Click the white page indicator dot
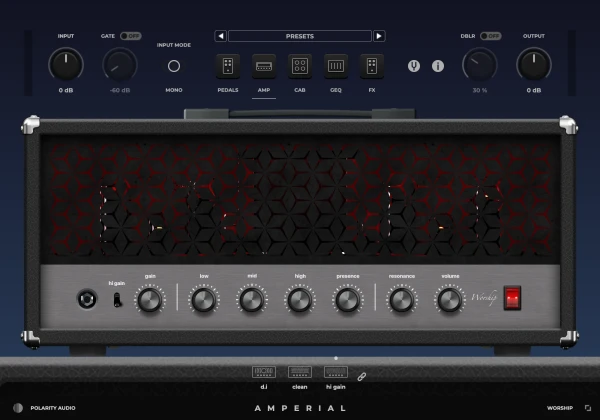600x420 pixels. click(336, 358)
